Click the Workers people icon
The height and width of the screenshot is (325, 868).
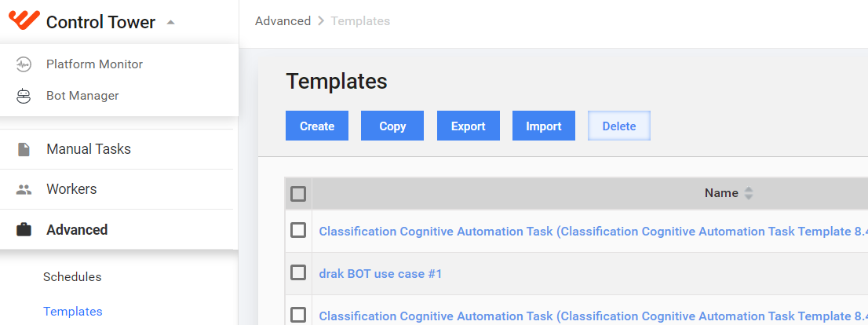pos(24,189)
